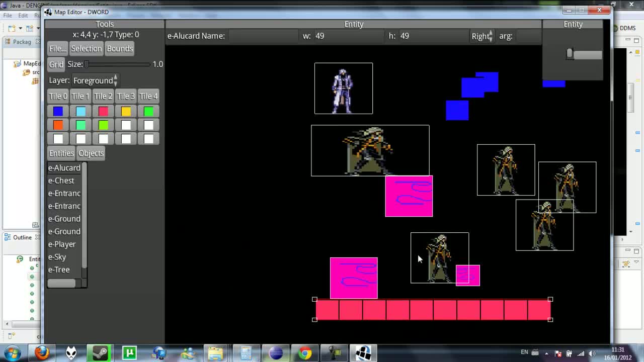Switch to the Objects list
Screen dimensions: 644x362
tap(91, 153)
